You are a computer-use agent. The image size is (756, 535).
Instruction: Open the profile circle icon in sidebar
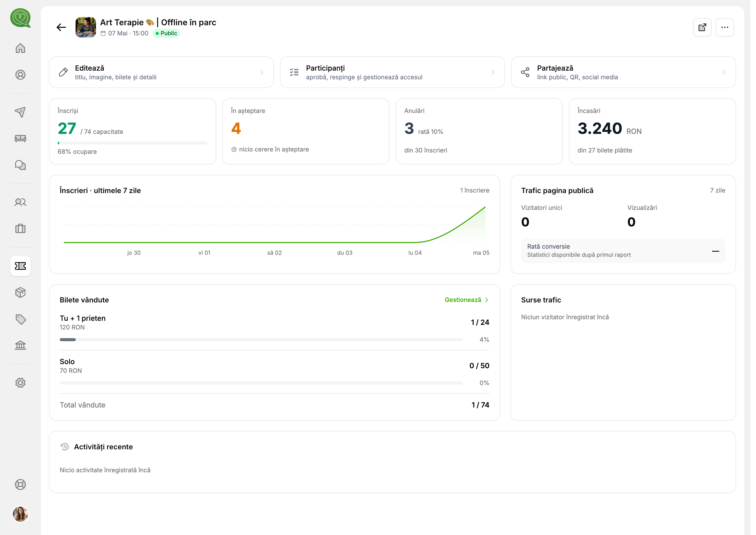pos(20,75)
